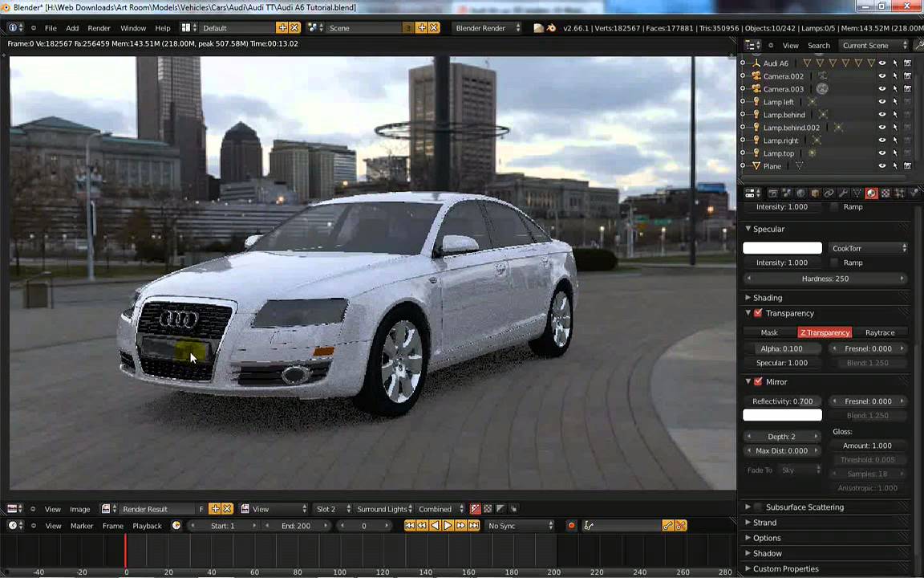Select the Raytrace transparency mode
Viewport: 924px width, 578px height.
point(880,332)
